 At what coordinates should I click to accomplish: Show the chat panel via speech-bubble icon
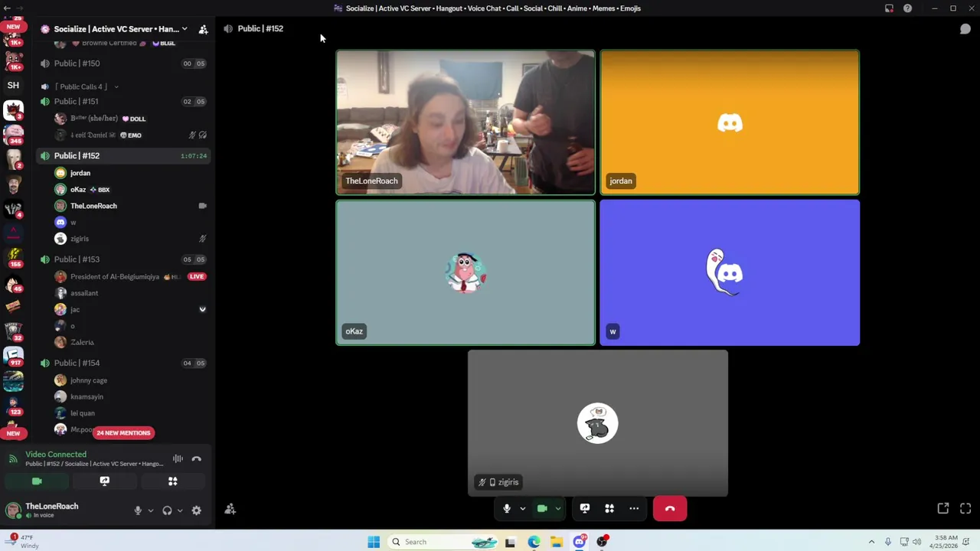pyautogui.click(x=965, y=29)
